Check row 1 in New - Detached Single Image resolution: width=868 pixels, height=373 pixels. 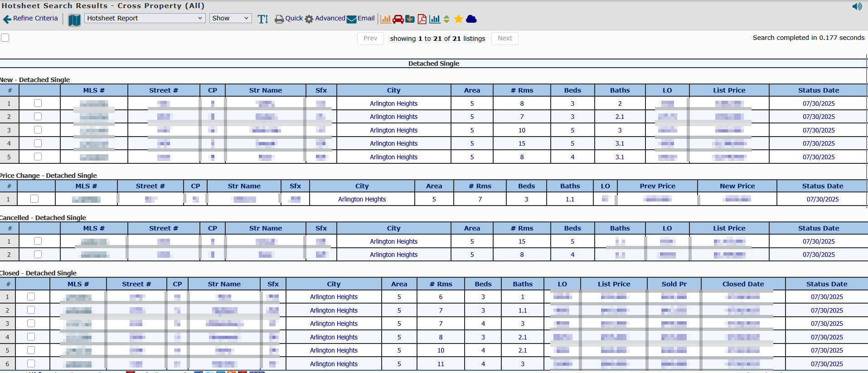(x=38, y=103)
